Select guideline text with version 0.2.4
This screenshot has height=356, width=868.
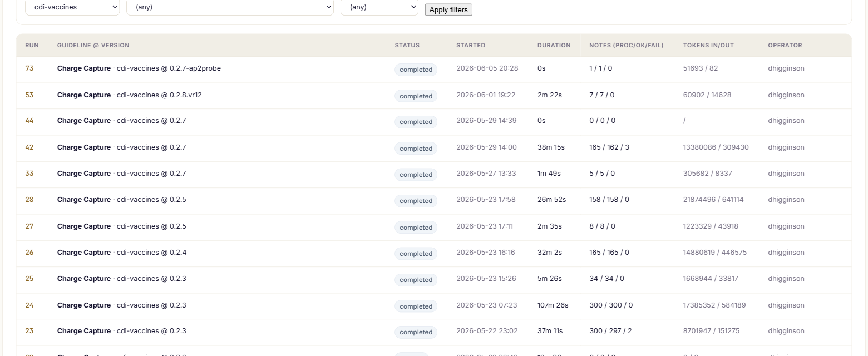122,253
